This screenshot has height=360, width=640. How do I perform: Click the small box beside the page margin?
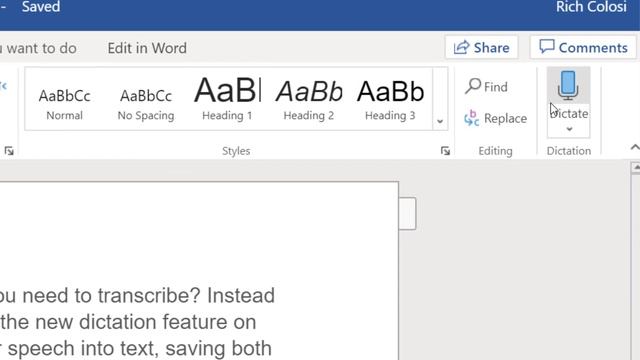click(x=407, y=213)
